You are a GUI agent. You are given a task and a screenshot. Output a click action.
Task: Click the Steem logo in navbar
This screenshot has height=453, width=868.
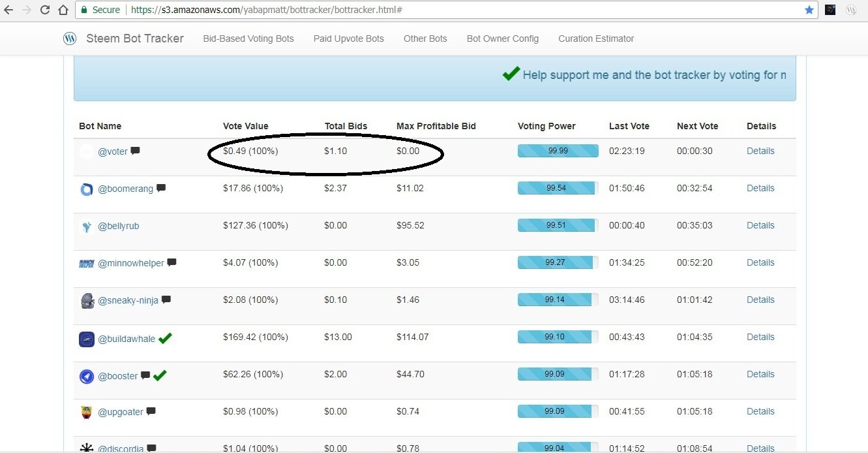[70, 39]
